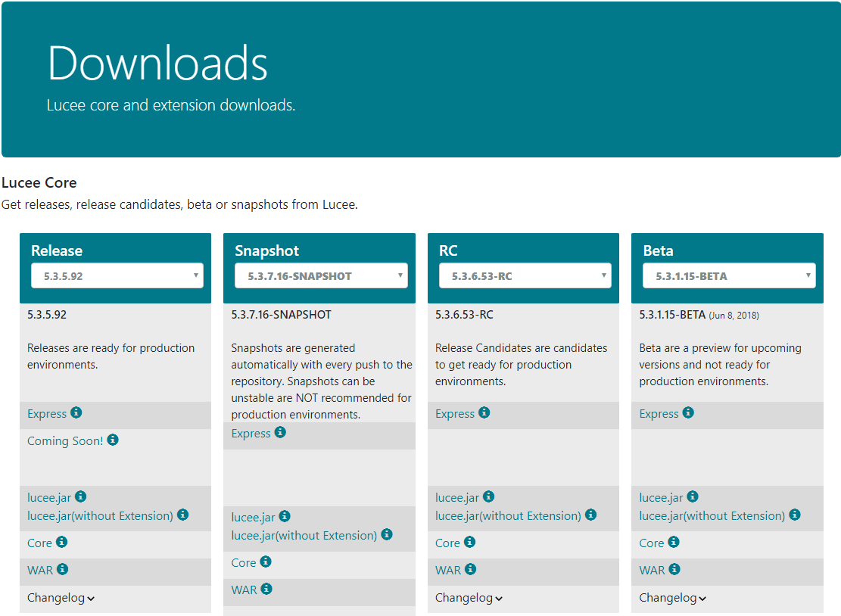Click info icon for Beta lucee.jar(without Extension)
The width and height of the screenshot is (841, 616).
pyautogui.click(x=795, y=515)
